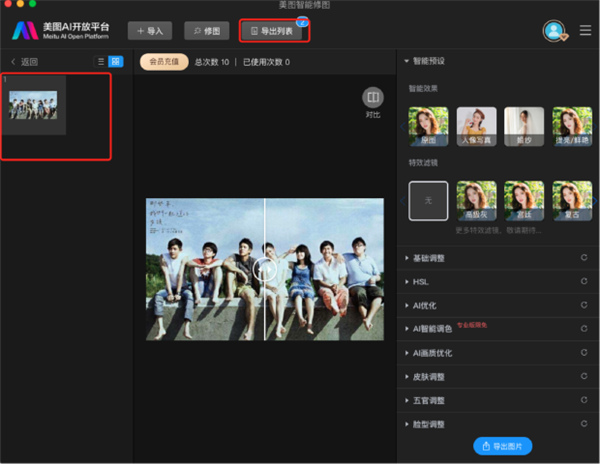Reset the AI优化 settings

(x=584, y=305)
